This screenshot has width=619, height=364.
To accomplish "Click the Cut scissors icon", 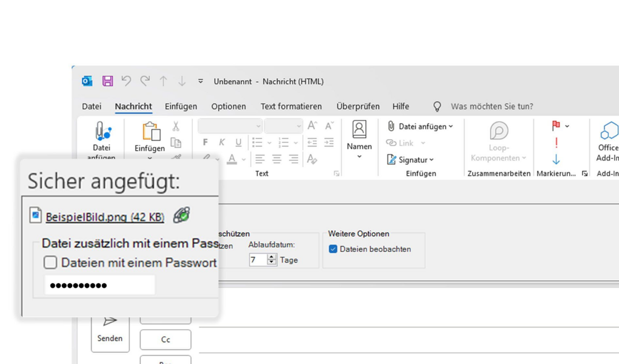I will (176, 127).
